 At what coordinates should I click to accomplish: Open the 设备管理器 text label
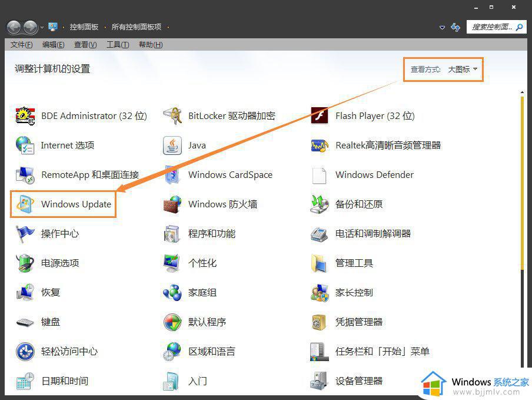pyautogui.click(x=359, y=381)
